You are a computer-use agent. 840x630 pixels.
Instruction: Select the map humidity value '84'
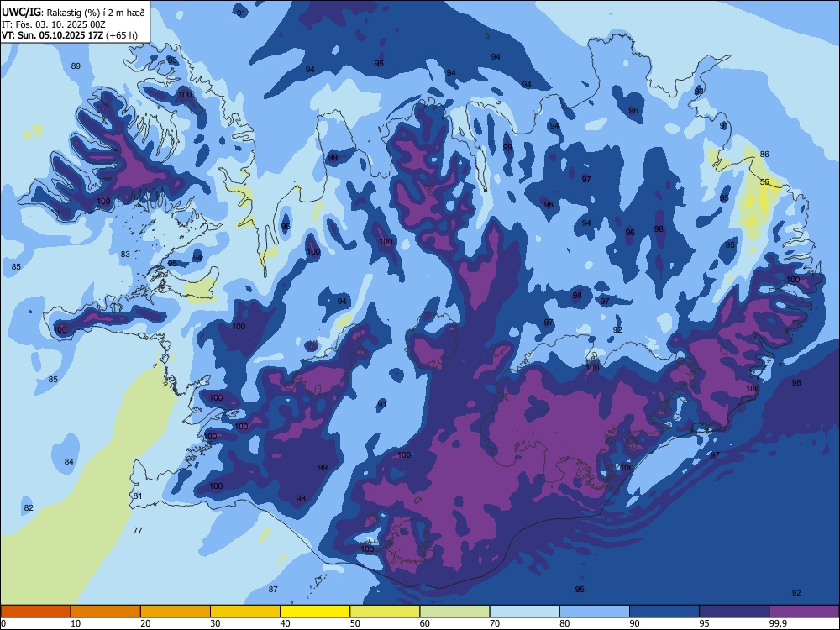69,462
